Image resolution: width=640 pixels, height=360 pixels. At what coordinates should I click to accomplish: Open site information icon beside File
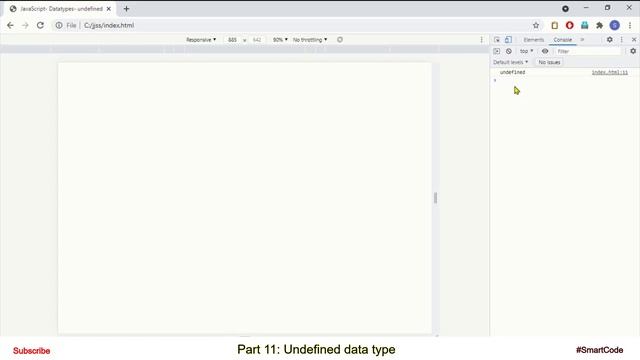[x=59, y=25]
